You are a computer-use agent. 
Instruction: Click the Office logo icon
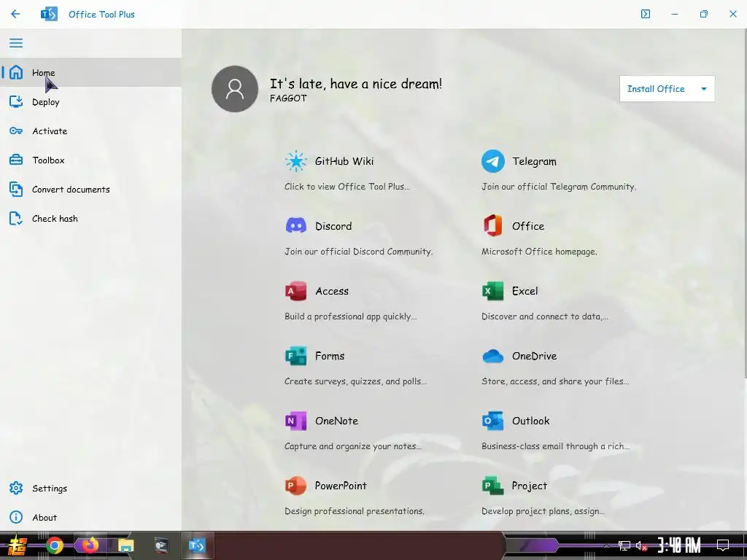coord(492,226)
